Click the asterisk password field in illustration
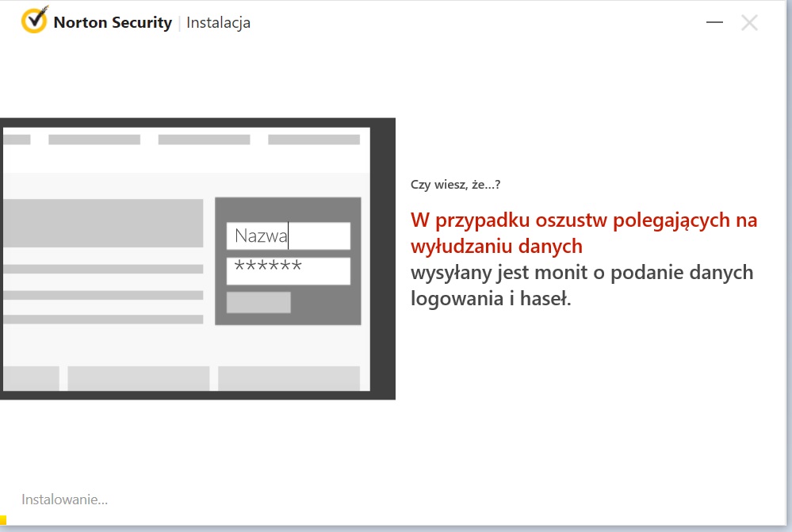792x532 pixels. [288, 270]
